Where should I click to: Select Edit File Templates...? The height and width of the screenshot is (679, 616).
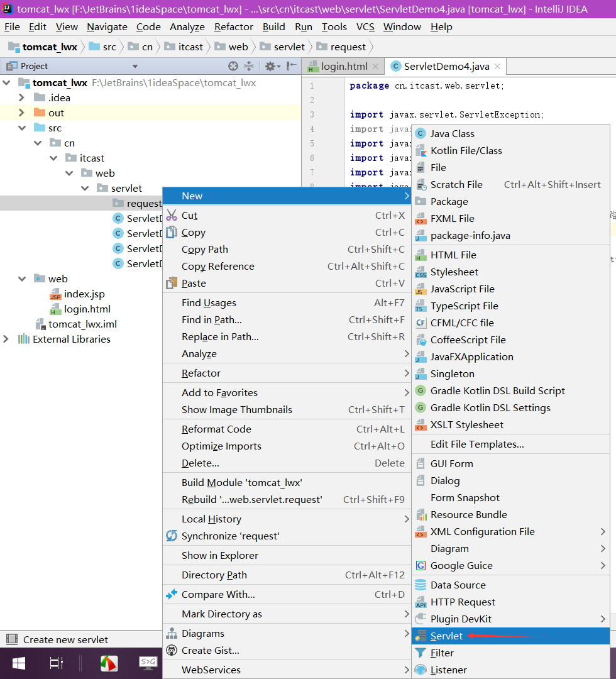tap(511, 444)
